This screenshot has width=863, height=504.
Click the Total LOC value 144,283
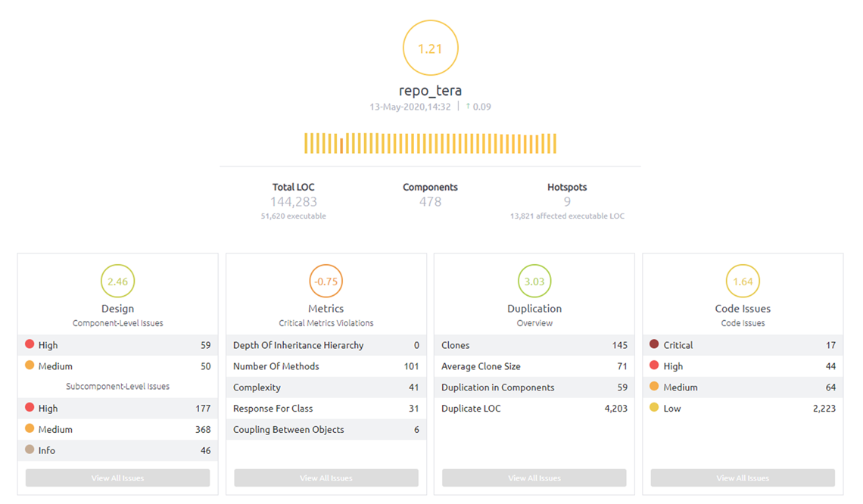294,202
